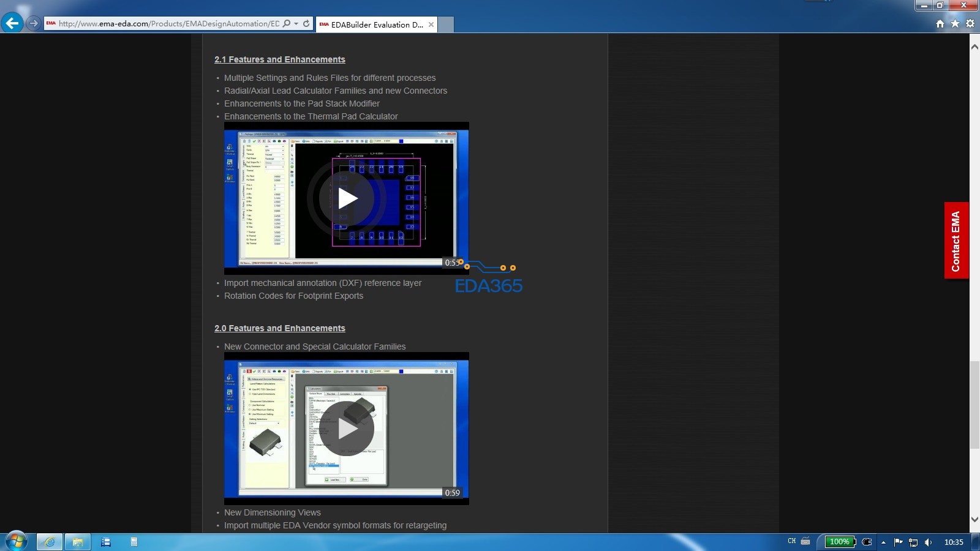This screenshot has height=551, width=980.
Task: Switch to Internet Explorer on the taskbar
Action: [x=50, y=542]
